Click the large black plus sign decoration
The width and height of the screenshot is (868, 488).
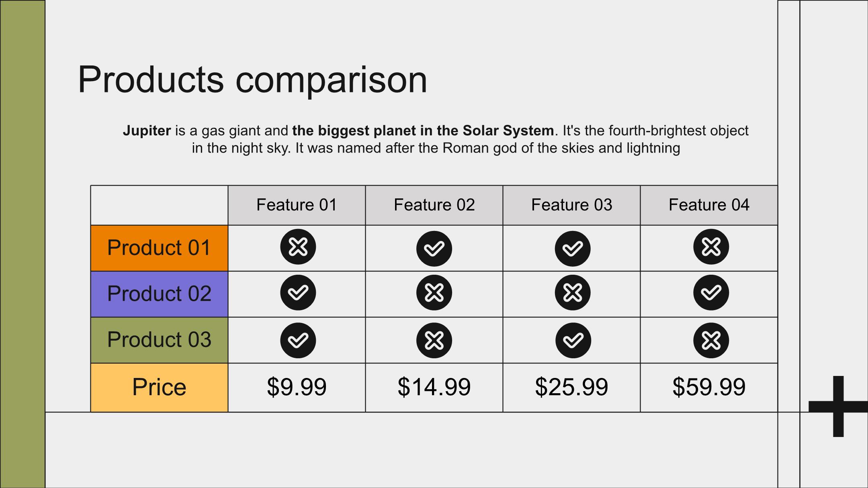point(838,406)
